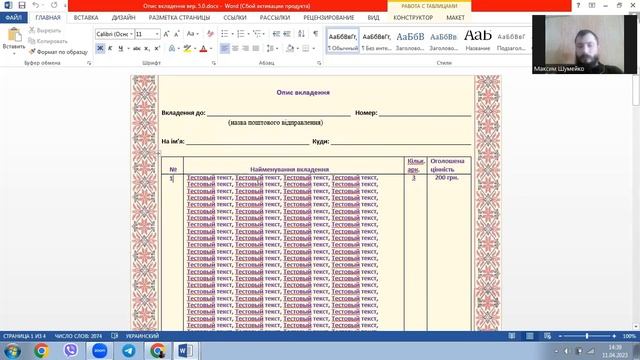Click Формат по образцу button
This screenshot has height=360, width=640.
tap(58, 52)
